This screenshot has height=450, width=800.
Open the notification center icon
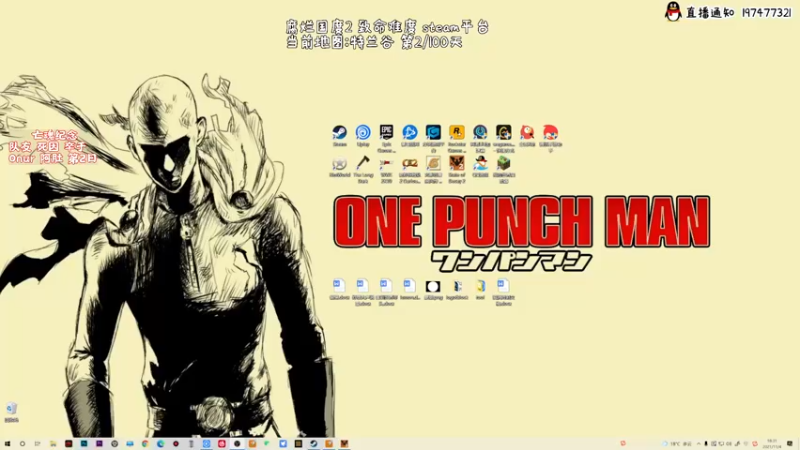790,444
